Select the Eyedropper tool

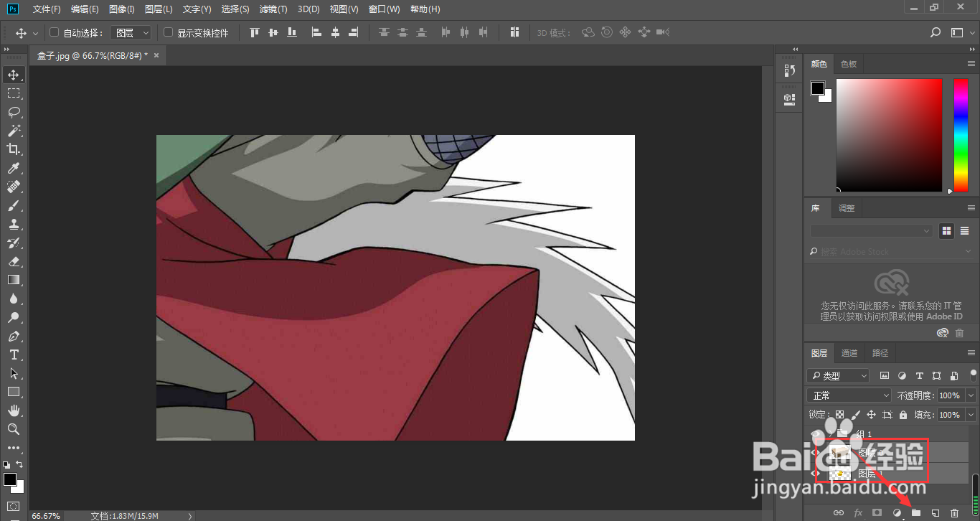(14, 168)
